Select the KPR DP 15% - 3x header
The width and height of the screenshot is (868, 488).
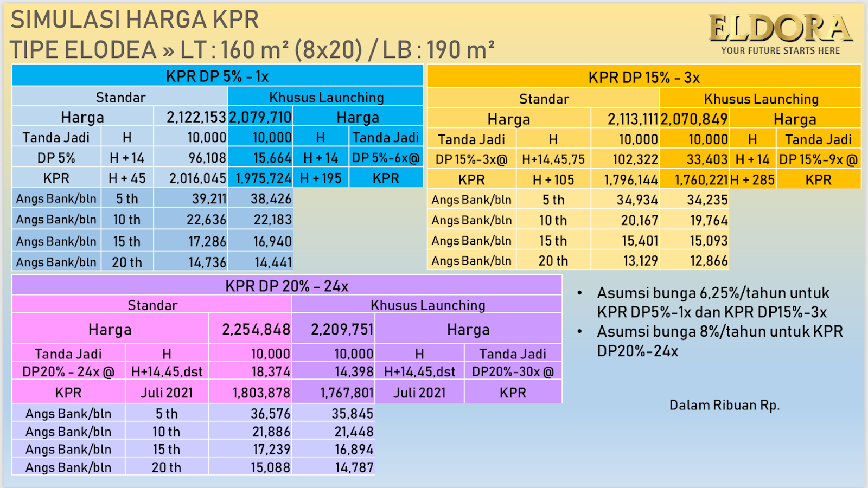click(x=643, y=77)
